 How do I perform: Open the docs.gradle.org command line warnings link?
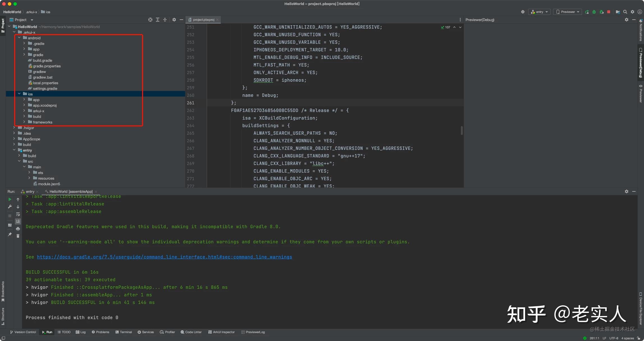point(164,257)
